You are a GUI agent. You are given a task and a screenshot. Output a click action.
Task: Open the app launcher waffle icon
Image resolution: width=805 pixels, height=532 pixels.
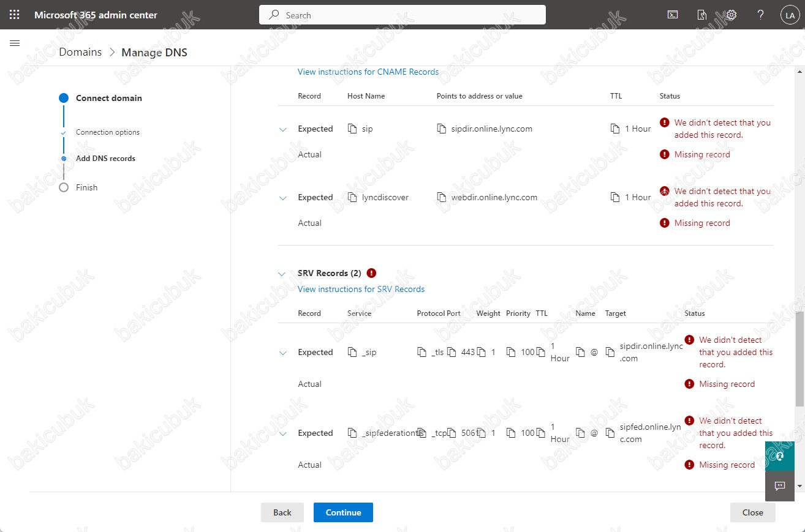point(15,15)
